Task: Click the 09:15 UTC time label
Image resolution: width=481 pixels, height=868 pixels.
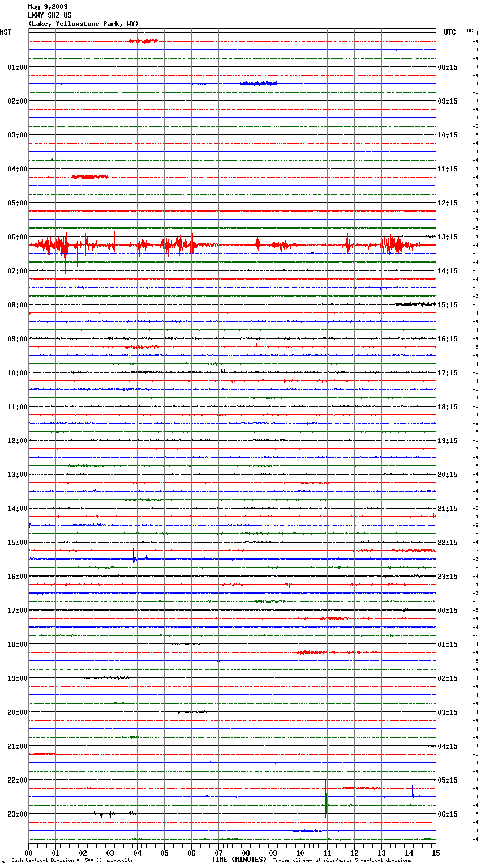Action: pos(448,101)
